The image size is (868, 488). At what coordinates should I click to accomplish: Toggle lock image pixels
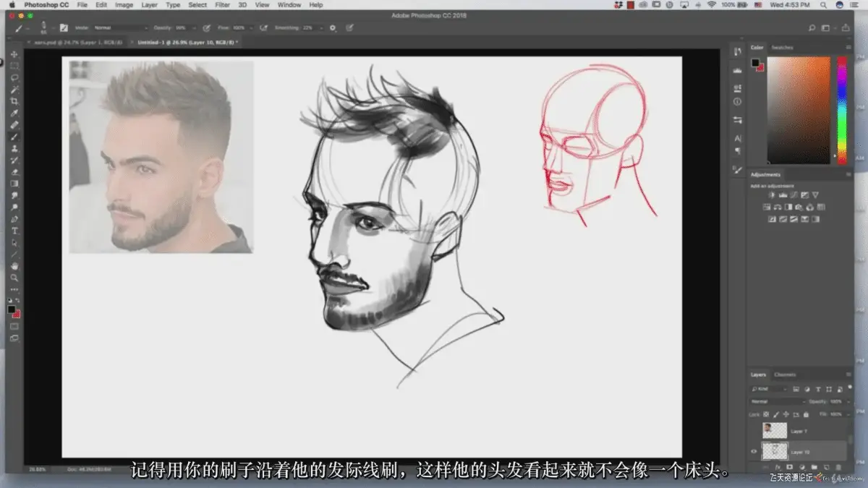[x=775, y=414]
